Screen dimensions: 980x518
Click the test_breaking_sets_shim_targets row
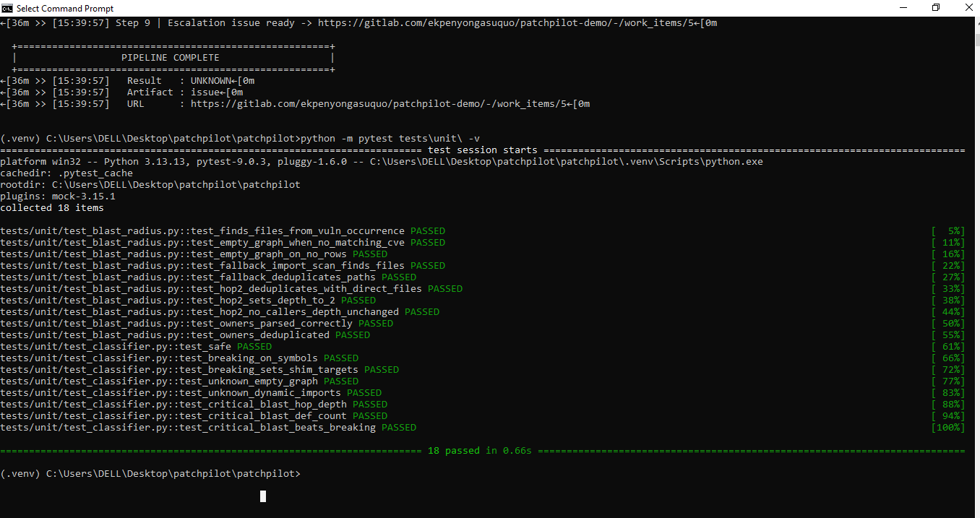pyautogui.click(x=483, y=370)
